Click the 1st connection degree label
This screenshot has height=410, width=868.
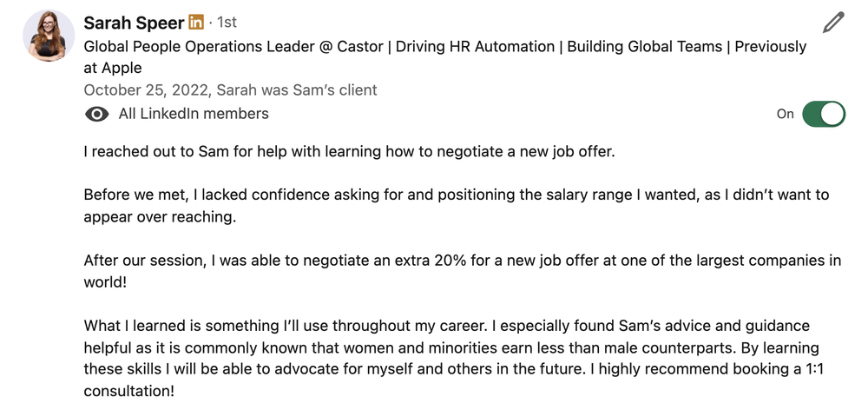tap(227, 23)
